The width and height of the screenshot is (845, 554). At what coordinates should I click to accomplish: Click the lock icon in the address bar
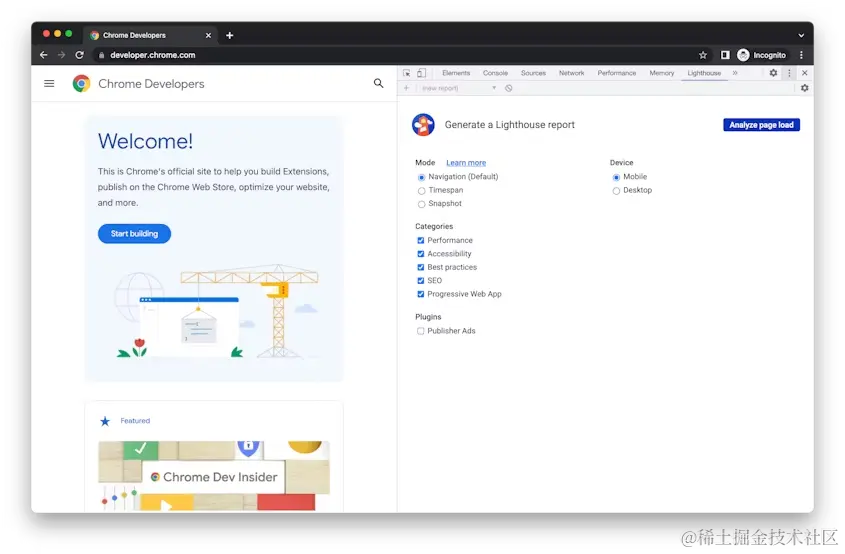(101, 55)
